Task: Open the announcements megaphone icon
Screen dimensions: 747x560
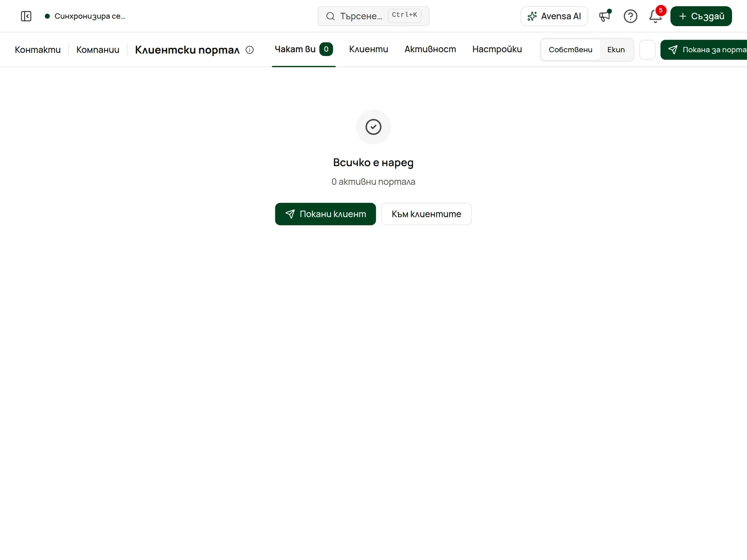Action: pos(605,16)
